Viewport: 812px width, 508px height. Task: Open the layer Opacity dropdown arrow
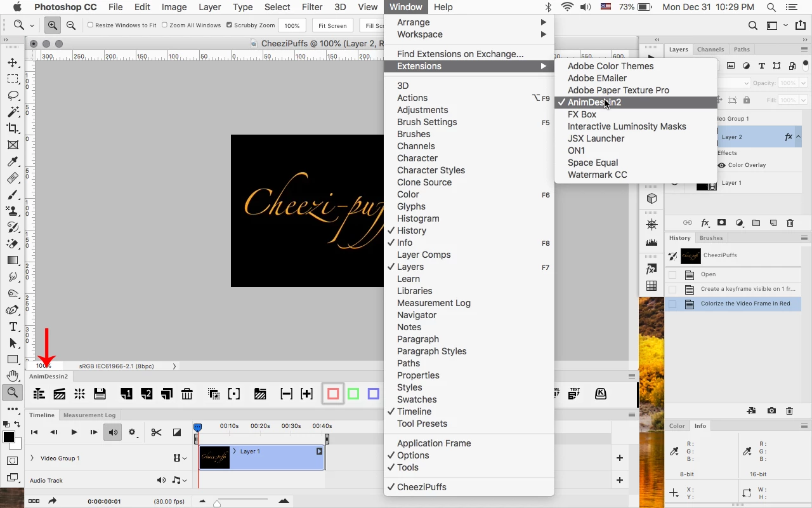tap(803, 83)
